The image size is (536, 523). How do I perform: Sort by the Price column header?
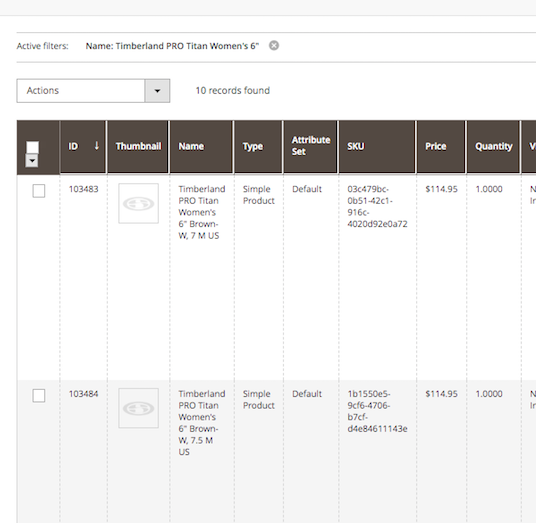[x=441, y=147]
